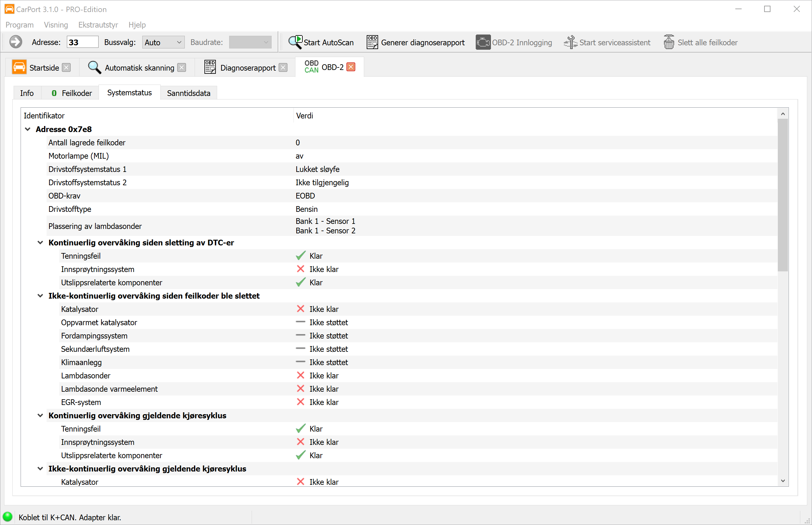The height and width of the screenshot is (525, 812).
Task: Collapse the Adresse 0x7e8 tree node
Action: [28, 129]
